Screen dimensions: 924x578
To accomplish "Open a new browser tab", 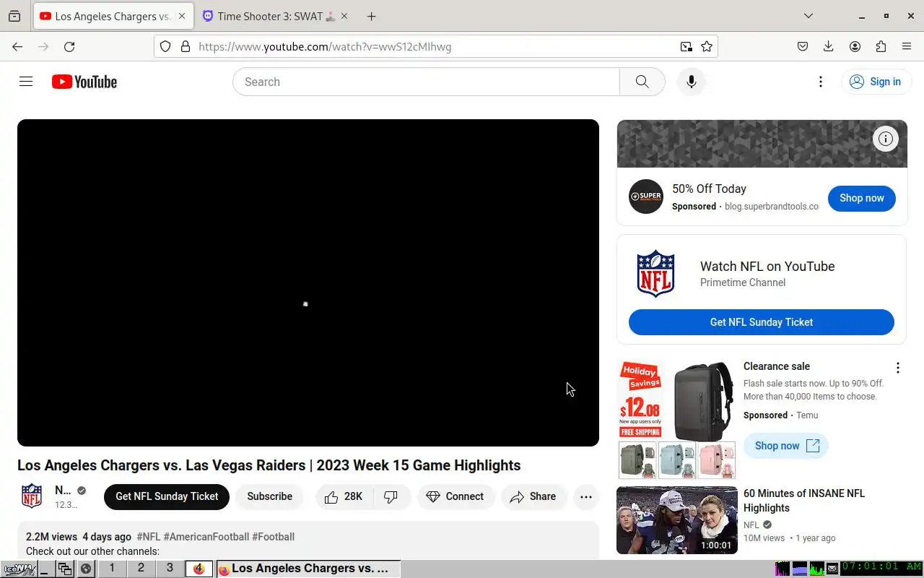I will coord(371,16).
